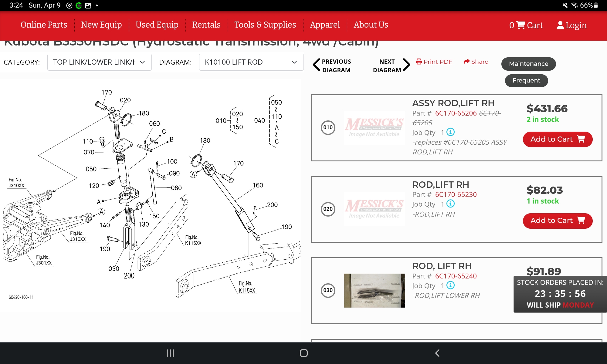Tap Wi-Fi indicator in status bar

click(574, 5)
